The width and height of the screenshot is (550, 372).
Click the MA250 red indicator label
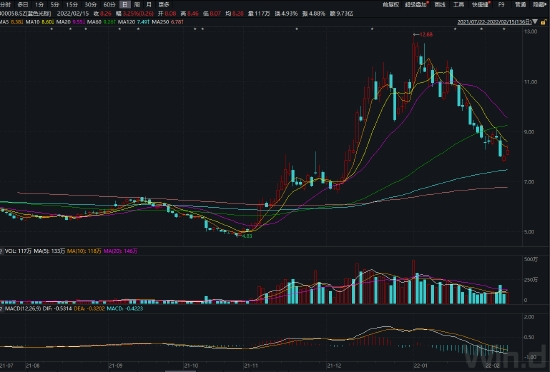click(x=167, y=22)
